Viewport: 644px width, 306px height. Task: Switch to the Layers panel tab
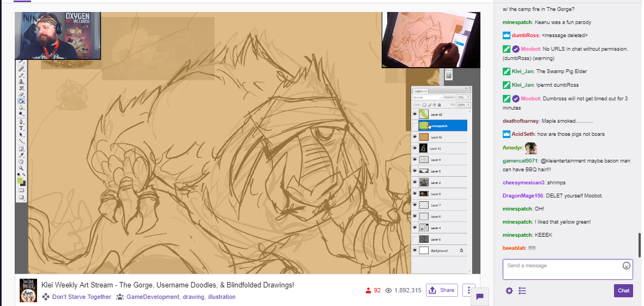click(x=419, y=91)
